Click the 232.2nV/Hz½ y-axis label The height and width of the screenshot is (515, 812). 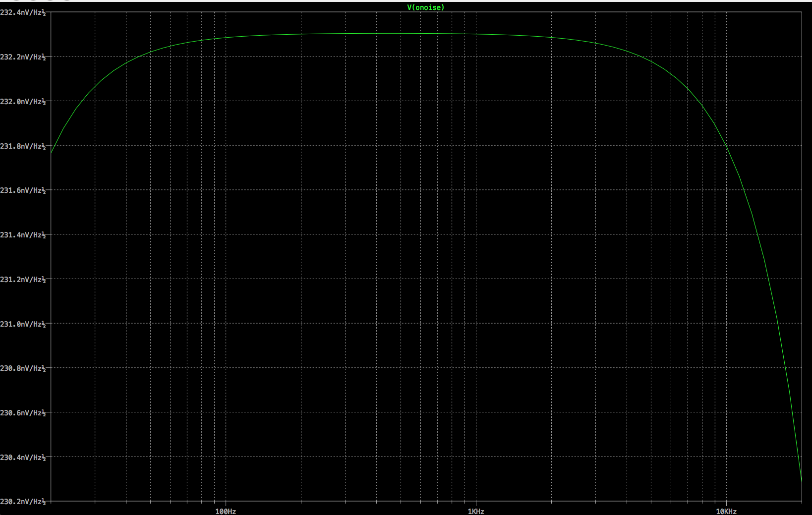pyautogui.click(x=23, y=57)
